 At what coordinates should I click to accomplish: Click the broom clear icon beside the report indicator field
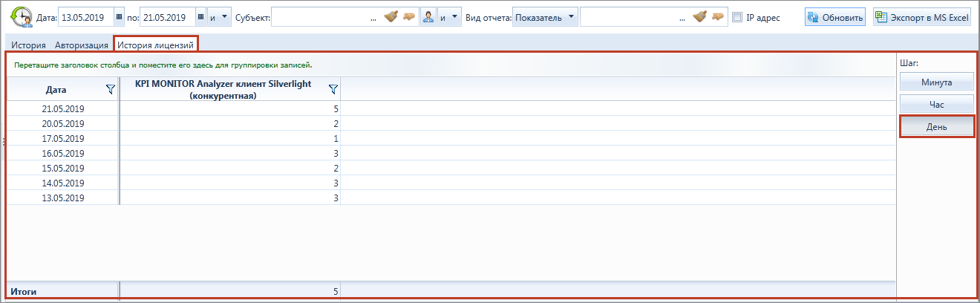700,16
